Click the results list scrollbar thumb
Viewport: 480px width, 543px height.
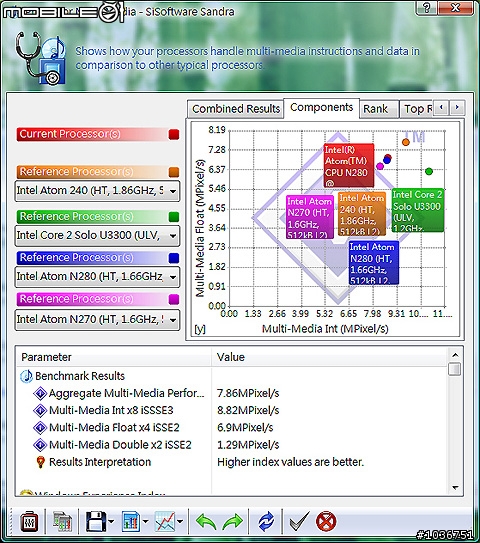point(454,369)
